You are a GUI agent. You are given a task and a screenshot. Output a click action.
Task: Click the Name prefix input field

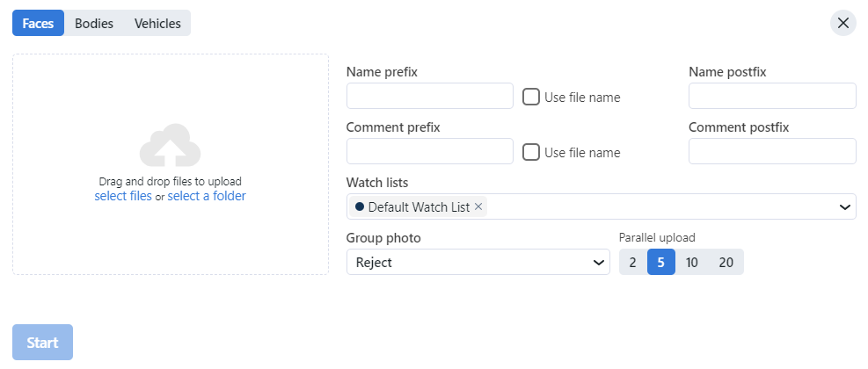[x=429, y=96]
